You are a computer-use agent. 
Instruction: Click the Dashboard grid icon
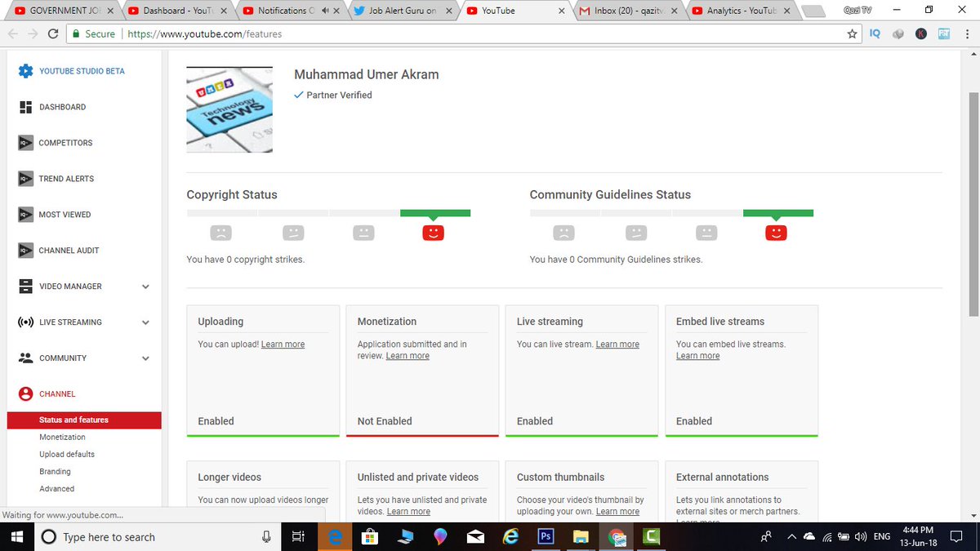tap(25, 107)
